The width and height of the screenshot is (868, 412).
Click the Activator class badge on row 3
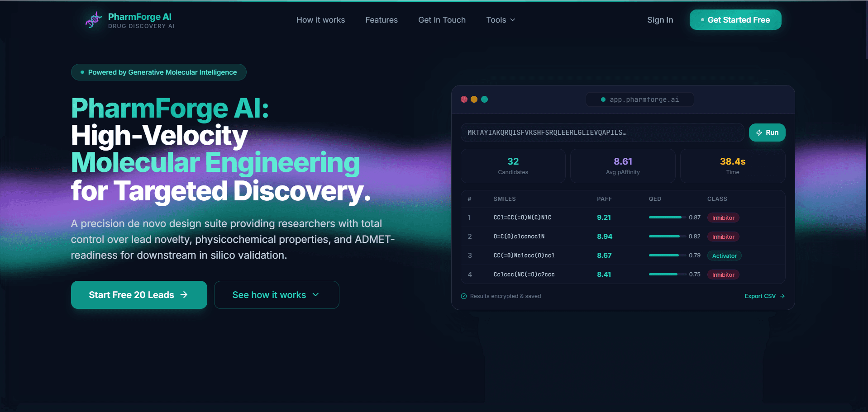(x=724, y=256)
